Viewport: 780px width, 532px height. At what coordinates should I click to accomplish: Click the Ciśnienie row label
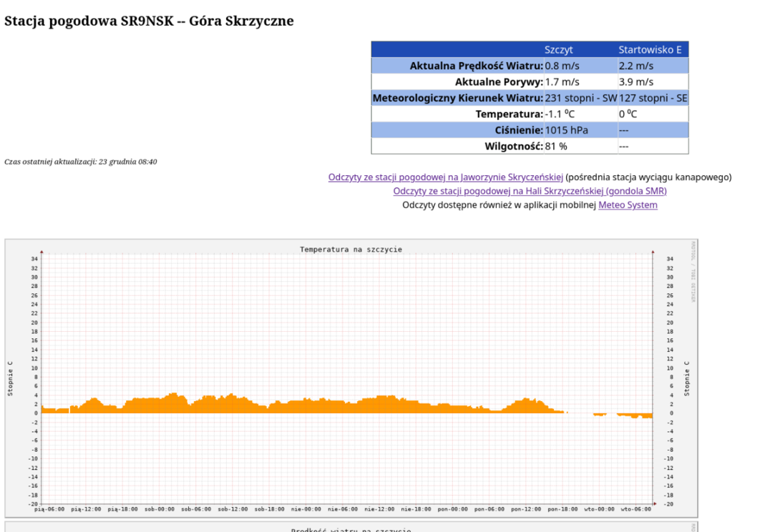[519, 130]
